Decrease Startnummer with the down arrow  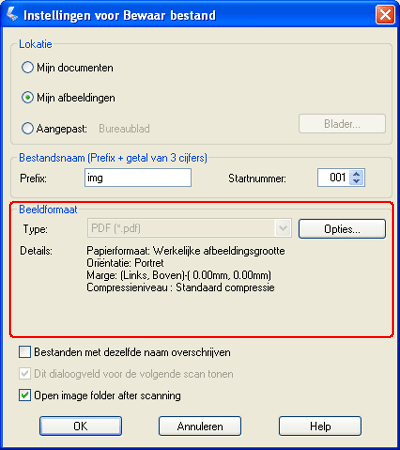click(x=356, y=181)
